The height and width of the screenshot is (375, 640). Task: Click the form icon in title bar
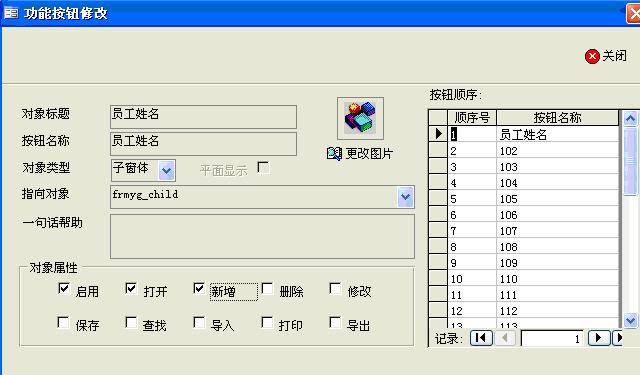click(x=11, y=13)
